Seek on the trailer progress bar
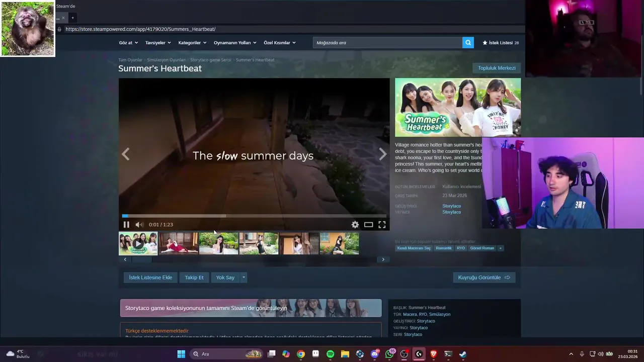The height and width of the screenshot is (362, 644). pyautogui.click(x=254, y=216)
